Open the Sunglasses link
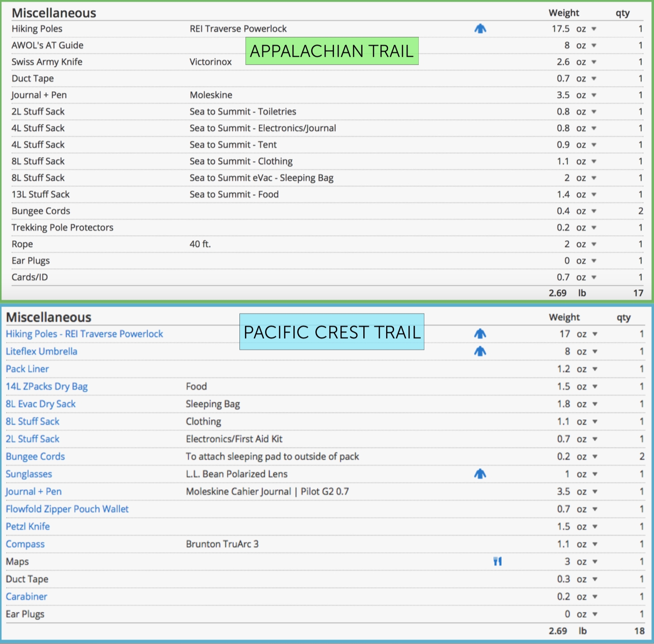The height and width of the screenshot is (644, 654). [x=29, y=474]
